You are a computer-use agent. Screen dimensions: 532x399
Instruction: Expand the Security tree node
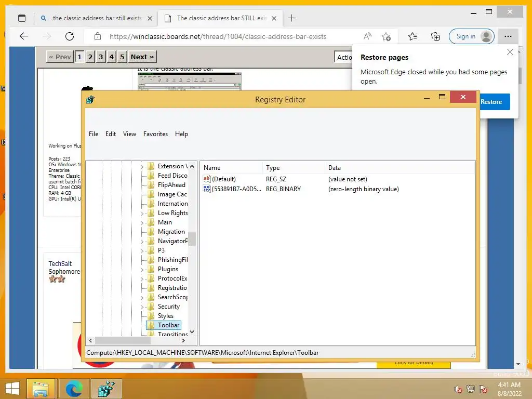tap(142, 307)
